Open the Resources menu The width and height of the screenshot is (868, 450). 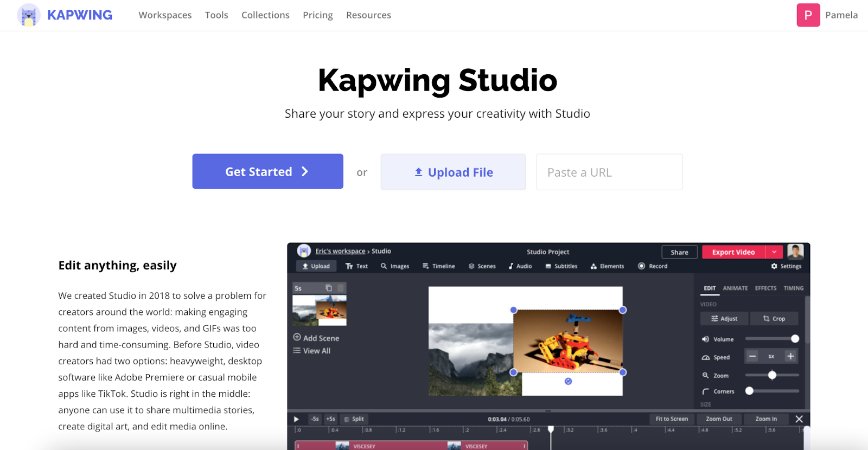(x=368, y=15)
